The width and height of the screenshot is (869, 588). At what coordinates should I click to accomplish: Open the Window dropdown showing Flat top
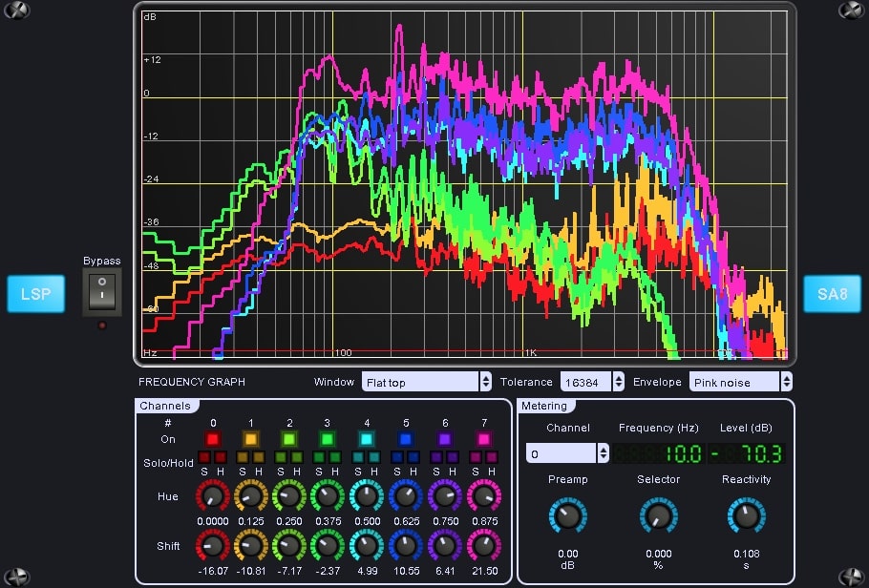425,381
